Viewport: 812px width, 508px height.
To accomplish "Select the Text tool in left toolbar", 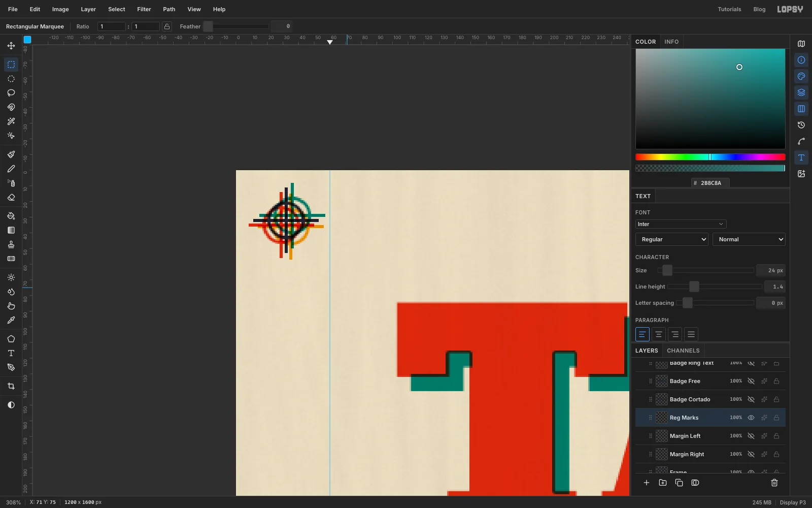I will (11, 353).
